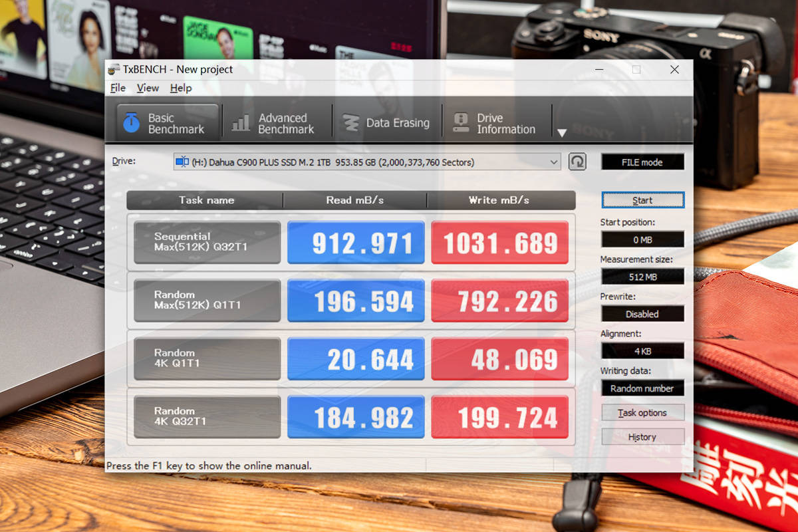Click the Data Erasing icon

coord(350,123)
